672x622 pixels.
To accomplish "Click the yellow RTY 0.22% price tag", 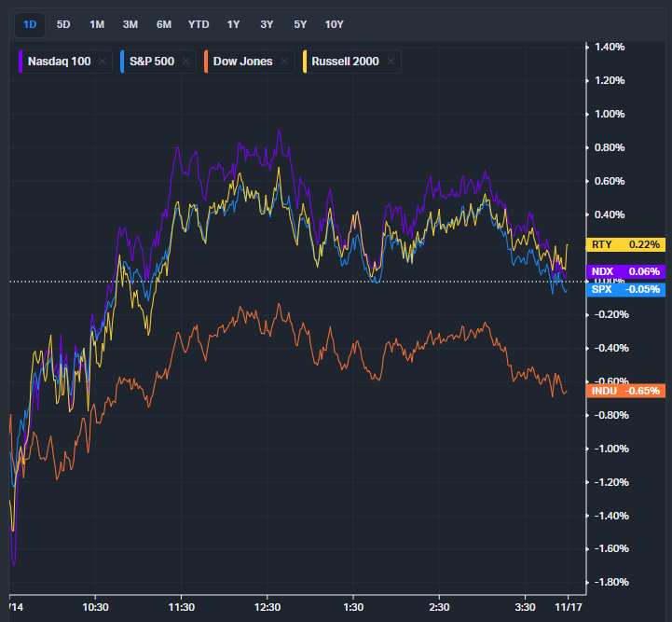I will 626,244.
